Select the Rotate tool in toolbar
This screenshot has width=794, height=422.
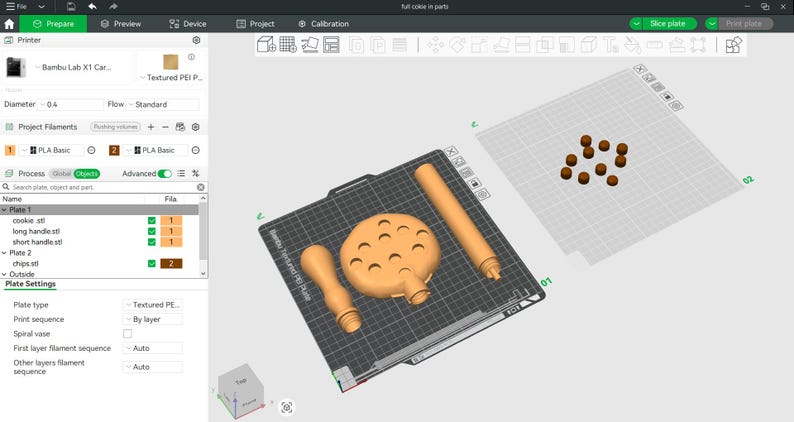pyautogui.click(x=457, y=45)
